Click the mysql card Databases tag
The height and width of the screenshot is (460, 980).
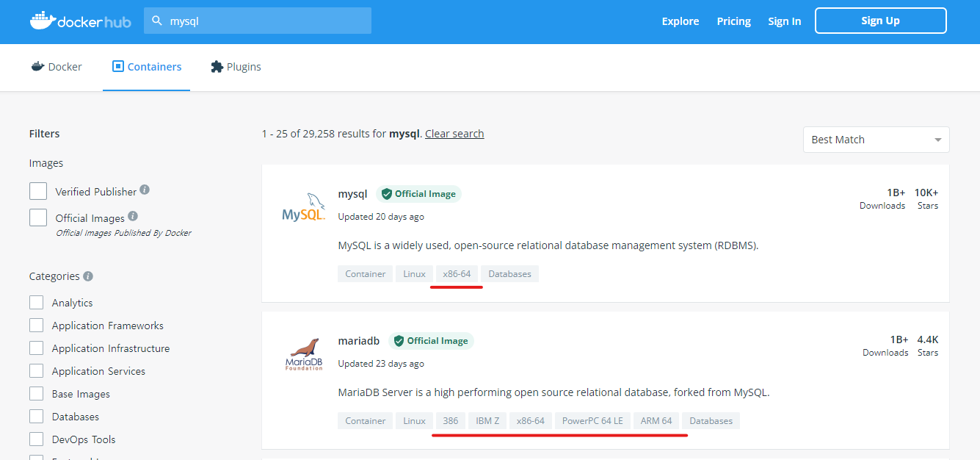(x=510, y=274)
